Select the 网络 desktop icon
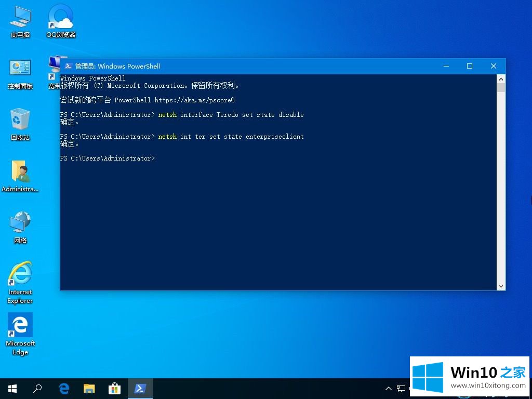Image resolution: width=532 pixels, height=399 pixels. coord(20,228)
